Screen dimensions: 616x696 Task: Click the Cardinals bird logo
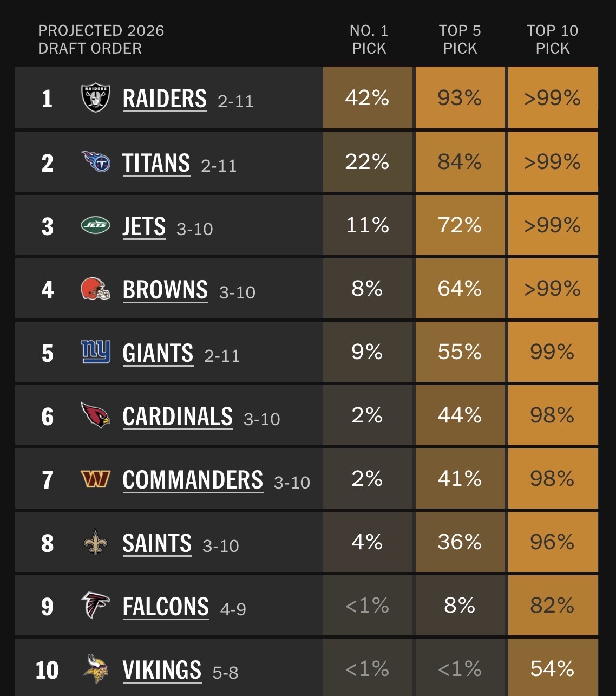95,415
